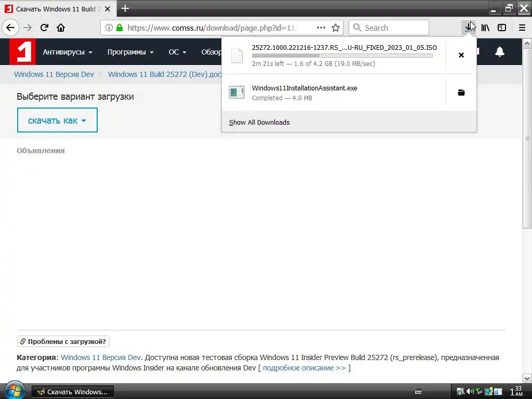
Task: Open the Windows Start button
Action: (x=14, y=391)
